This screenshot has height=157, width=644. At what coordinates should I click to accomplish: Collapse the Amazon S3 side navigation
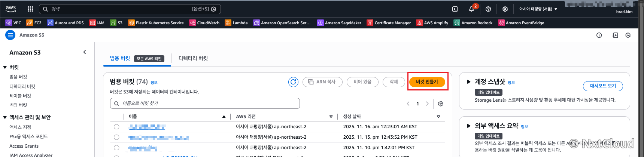tap(85, 52)
